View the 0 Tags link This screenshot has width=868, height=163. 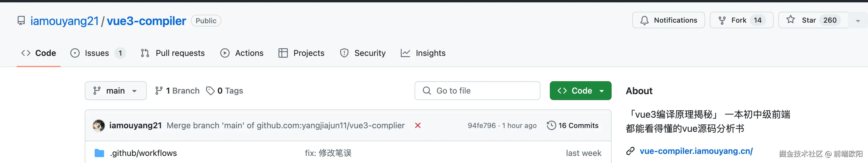click(224, 91)
